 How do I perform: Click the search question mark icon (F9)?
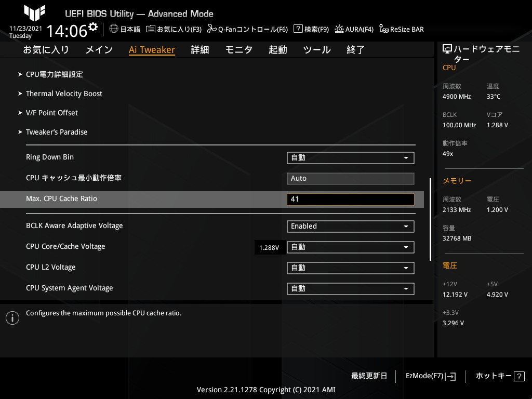coord(298,29)
